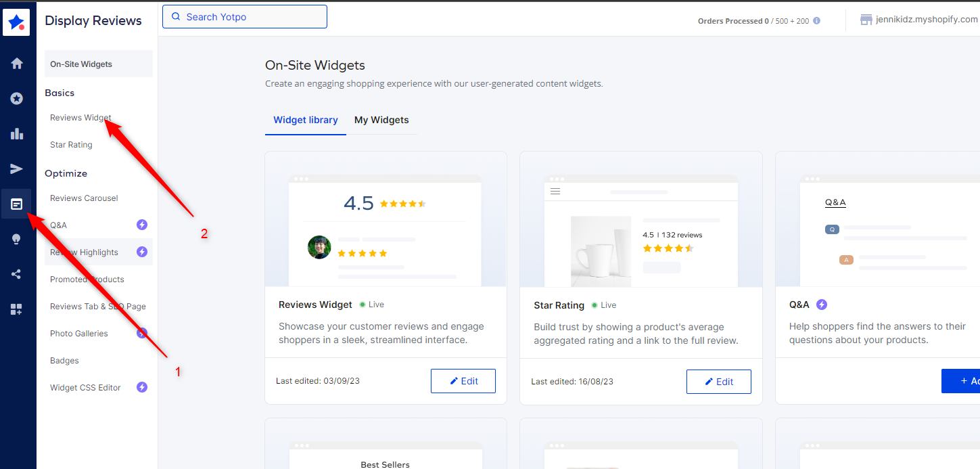Edit the Reviews Widget
Screen dimensions: 980x469
(x=463, y=381)
